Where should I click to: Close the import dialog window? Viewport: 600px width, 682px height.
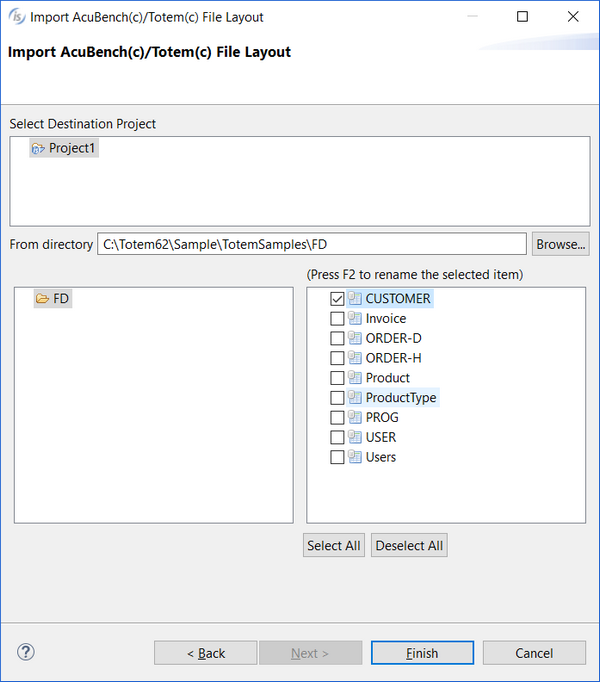[573, 17]
